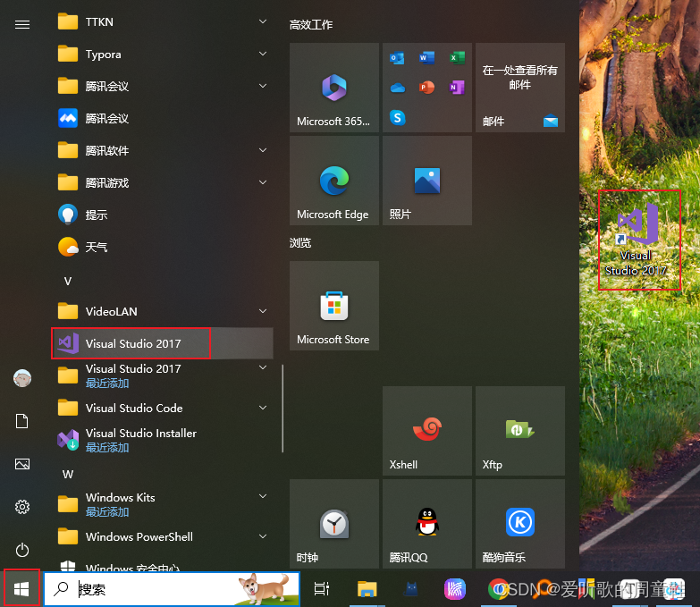700x607 pixels.
Task: Click the Windows Start button
Action: (21, 589)
